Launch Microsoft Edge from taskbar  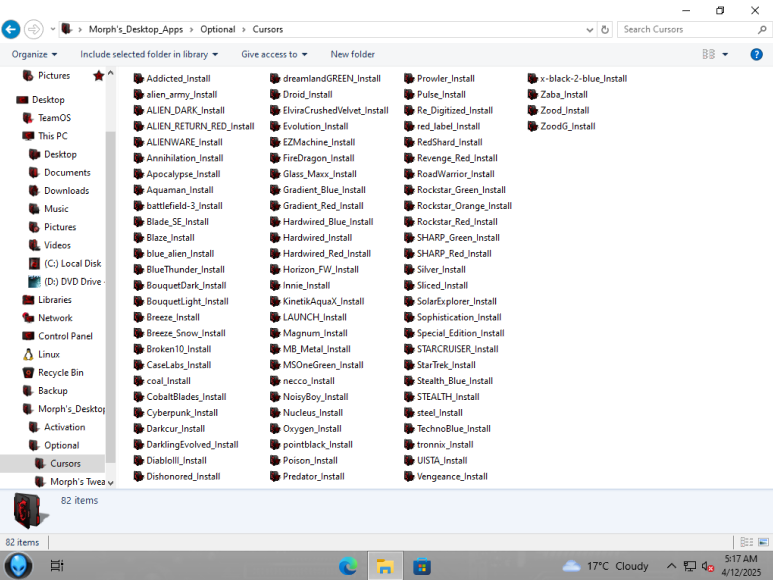pos(348,566)
